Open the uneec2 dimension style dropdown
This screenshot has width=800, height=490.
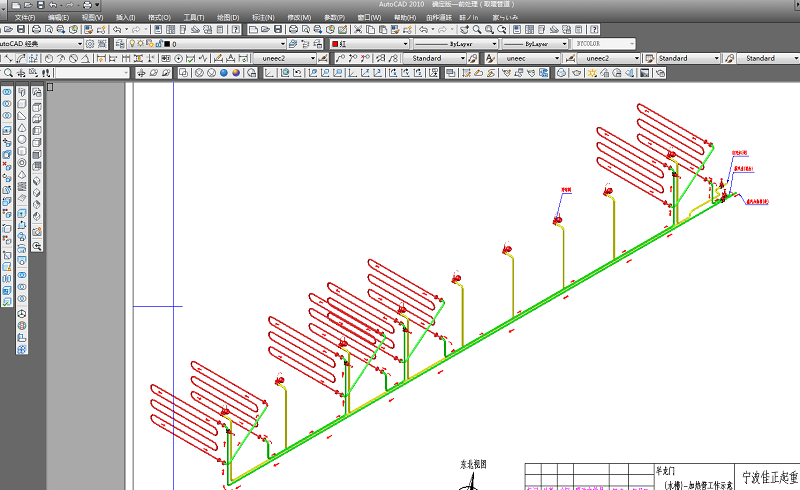pos(312,58)
